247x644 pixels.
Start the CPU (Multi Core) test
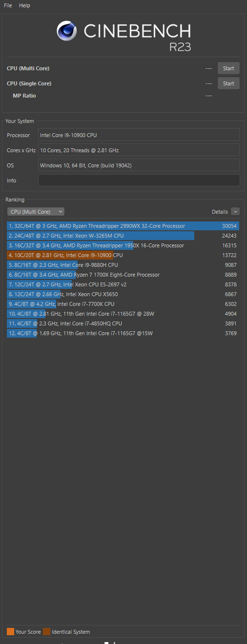228,68
